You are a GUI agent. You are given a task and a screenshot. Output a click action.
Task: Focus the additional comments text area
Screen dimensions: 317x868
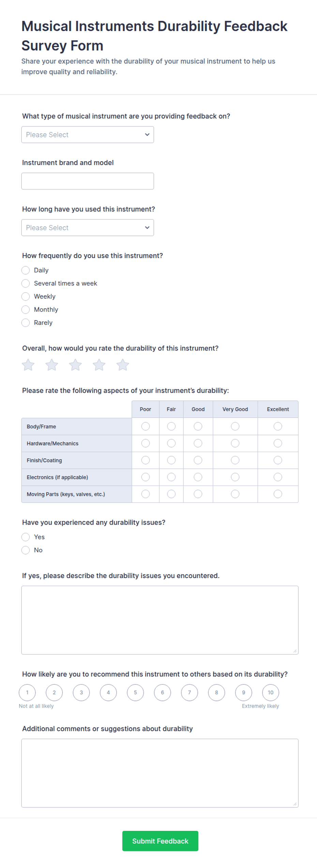coord(160,773)
